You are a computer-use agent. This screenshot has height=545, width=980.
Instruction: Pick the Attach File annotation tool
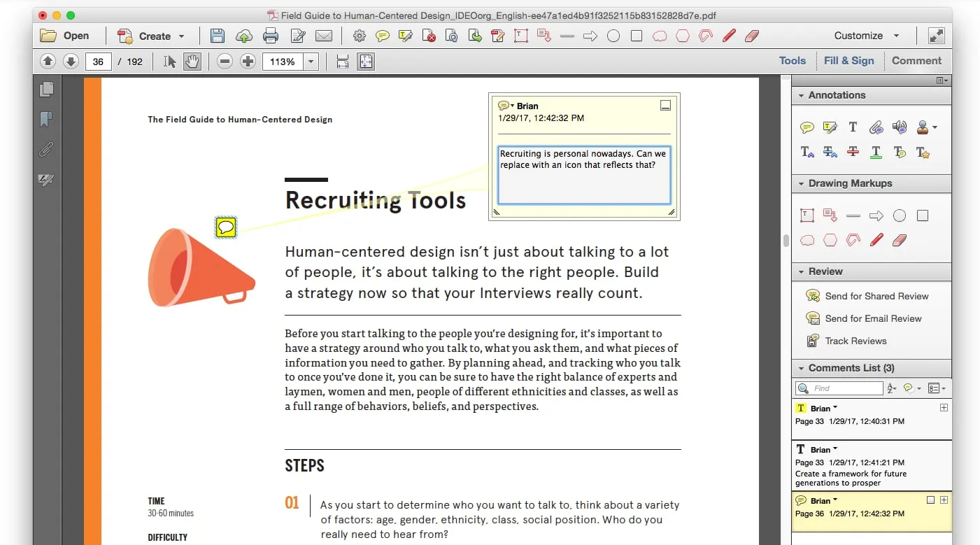point(876,127)
